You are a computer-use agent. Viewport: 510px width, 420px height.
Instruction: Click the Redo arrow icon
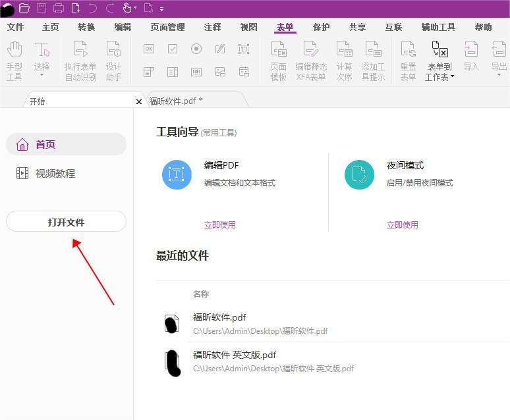click(110, 8)
